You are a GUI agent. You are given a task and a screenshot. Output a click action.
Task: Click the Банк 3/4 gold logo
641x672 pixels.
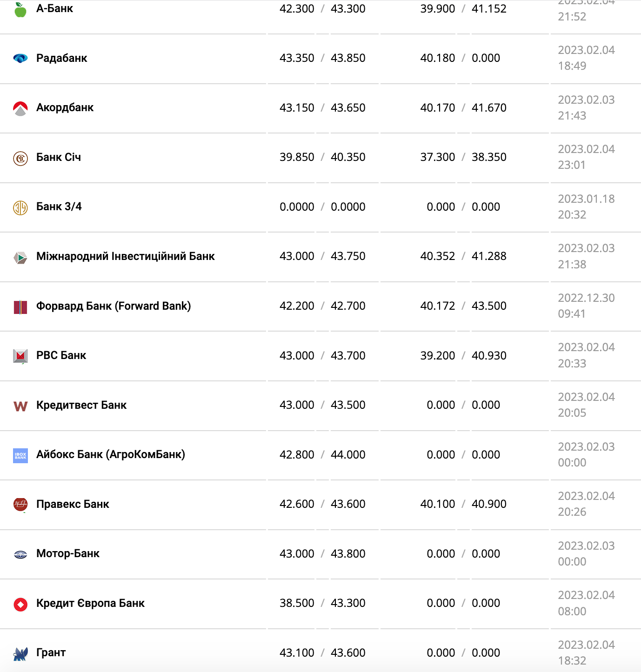pyautogui.click(x=20, y=207)
